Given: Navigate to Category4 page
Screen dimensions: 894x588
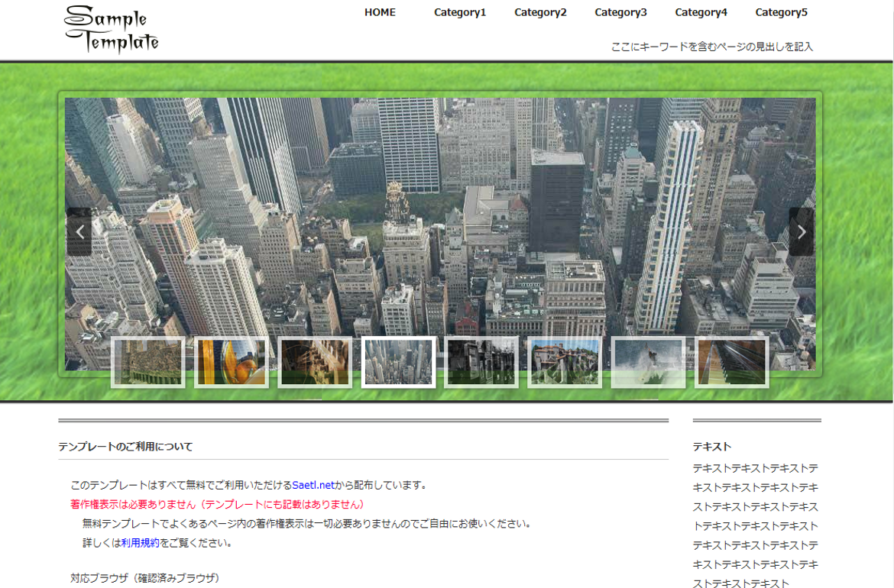Looking at the screenshot, I should coord(701,12).
